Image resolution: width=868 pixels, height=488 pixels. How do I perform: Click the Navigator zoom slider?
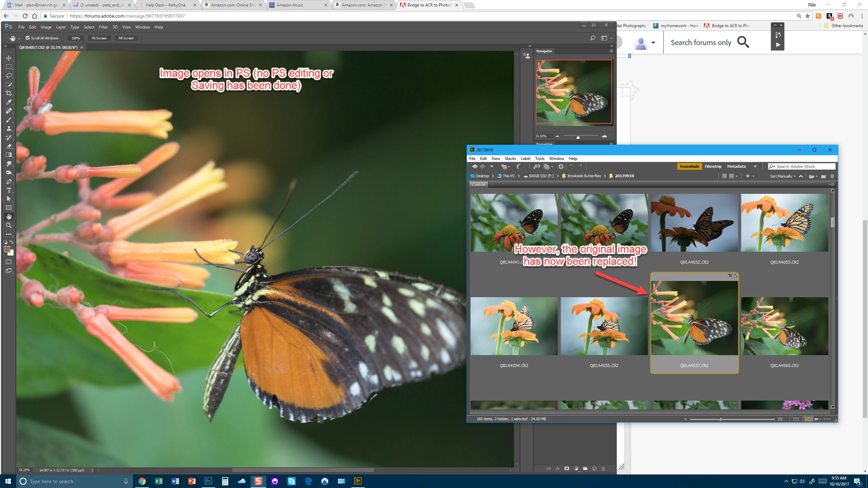coord(578,137)
